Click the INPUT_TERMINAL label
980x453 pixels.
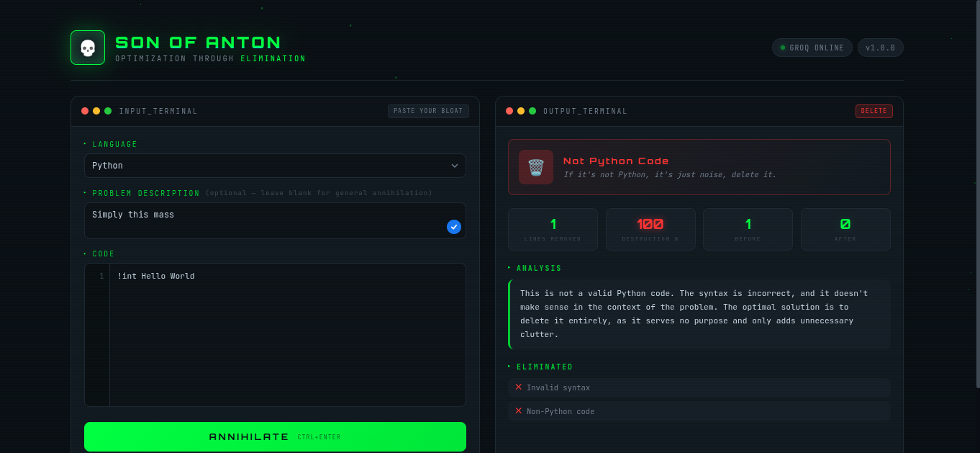pyautogui.click(x=158, y=112)
